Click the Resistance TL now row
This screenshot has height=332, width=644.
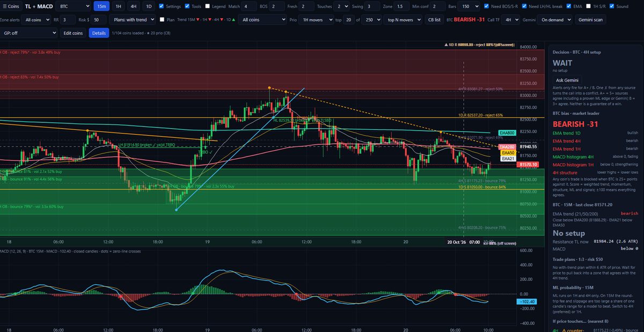pyautogui.click(x=596, y=241)
